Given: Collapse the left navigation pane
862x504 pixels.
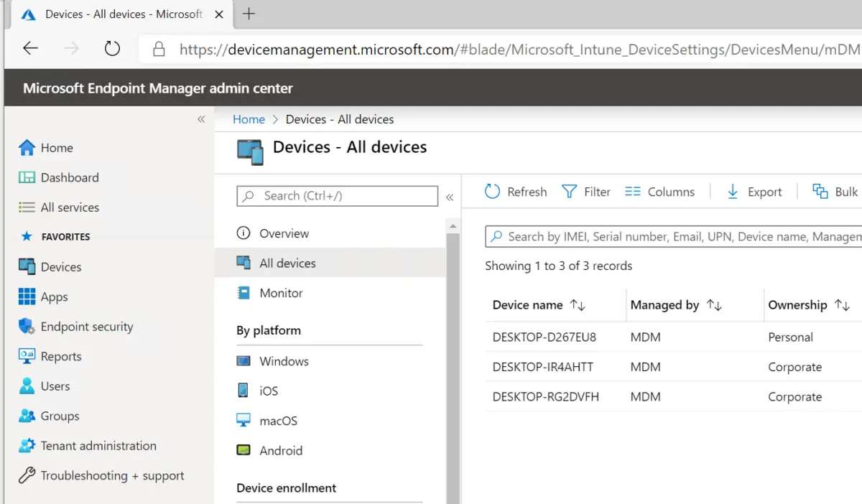Looking at the screenshot, I should tap(202, 119).
